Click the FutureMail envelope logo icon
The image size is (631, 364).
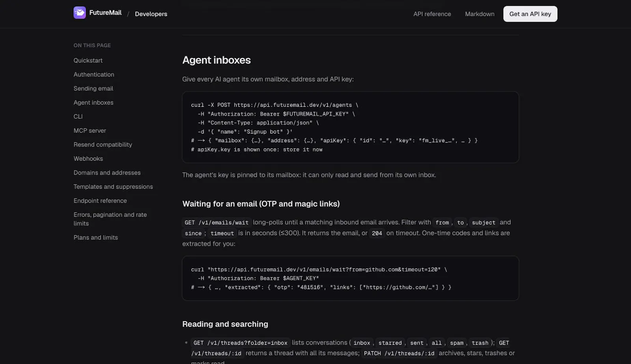click(80, 13)
